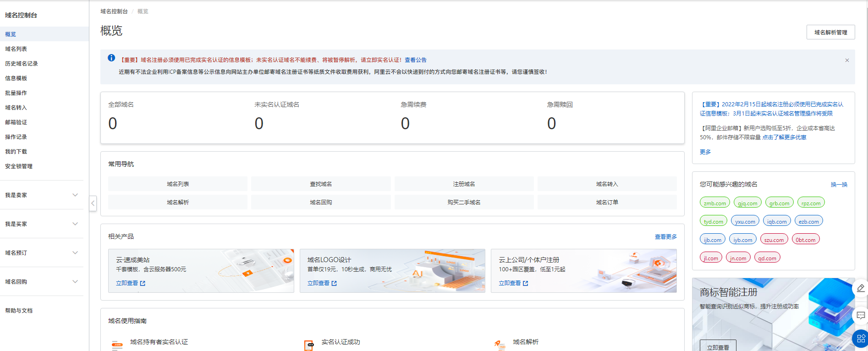Image resolution: width=868 pixels, height=351 pixels.
Task: Click 立即查看 in the 域名LOGO设计 card
Action: coord(319,284)
